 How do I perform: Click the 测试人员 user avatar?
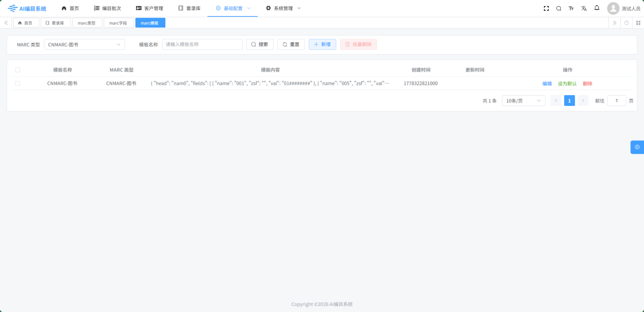click(x=613, y=8)
